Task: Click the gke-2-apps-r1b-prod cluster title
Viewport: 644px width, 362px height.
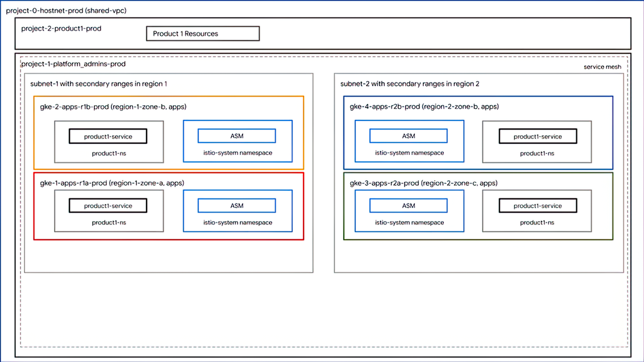Action: click(113, 107)
